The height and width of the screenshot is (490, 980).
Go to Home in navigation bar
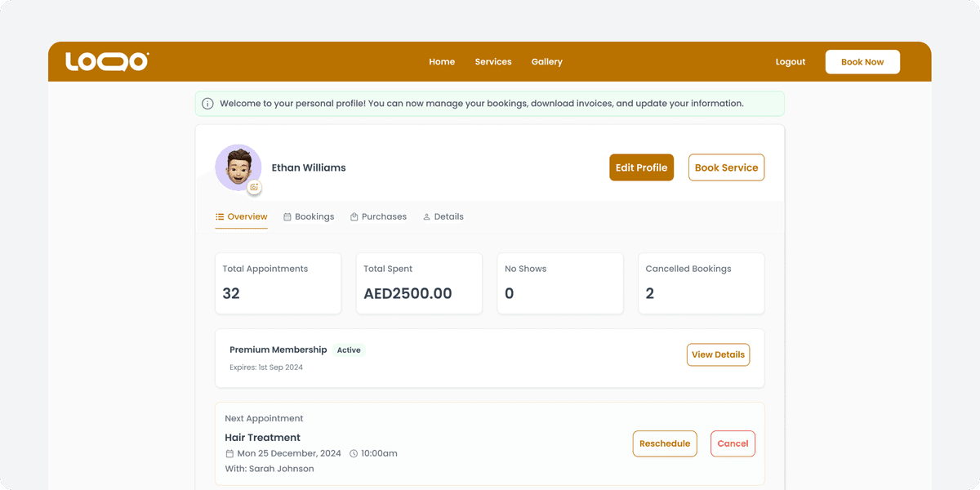click(442, 62)
